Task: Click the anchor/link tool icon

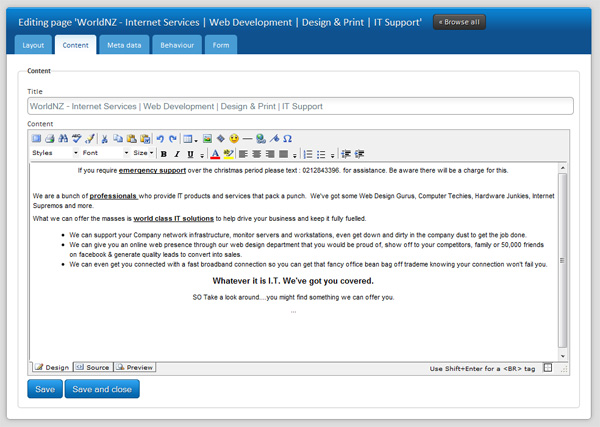Action: click(274, 139)
